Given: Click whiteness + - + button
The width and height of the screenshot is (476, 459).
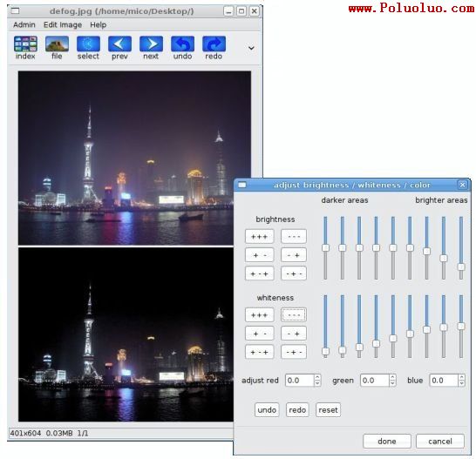Looking at the screenshot, I should coord(259,352).
